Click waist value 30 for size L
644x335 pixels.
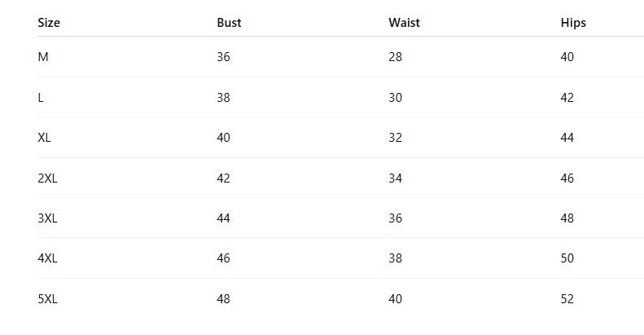click(395, 98)
